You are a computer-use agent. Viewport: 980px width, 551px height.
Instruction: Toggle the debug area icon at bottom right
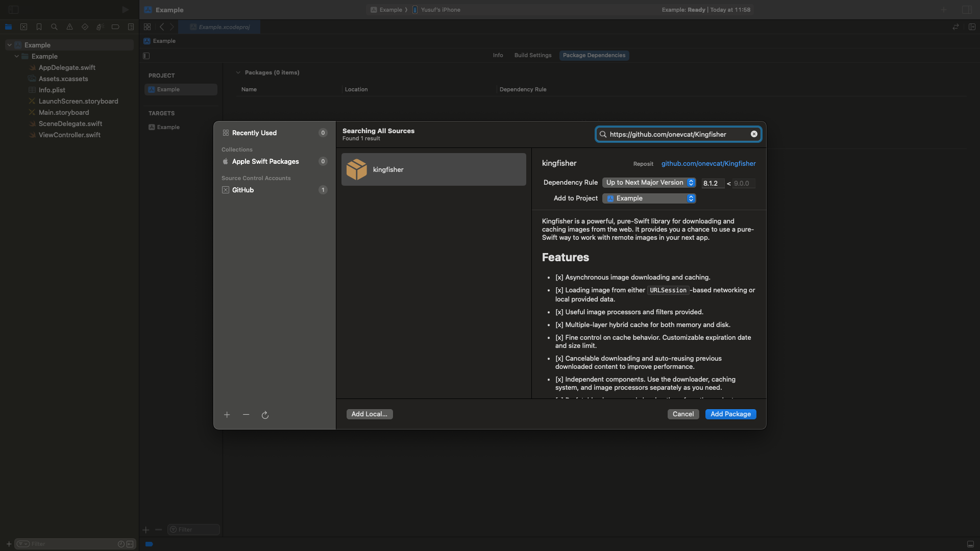[970, 544]
